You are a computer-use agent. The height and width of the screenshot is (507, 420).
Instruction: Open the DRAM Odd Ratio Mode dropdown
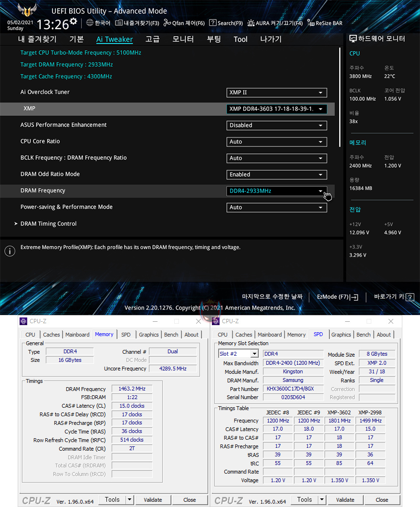(x=277, y=175)
